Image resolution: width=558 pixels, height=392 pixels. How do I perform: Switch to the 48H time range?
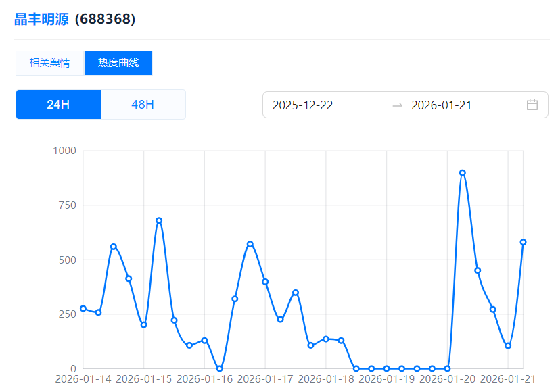tap(143, 105)
